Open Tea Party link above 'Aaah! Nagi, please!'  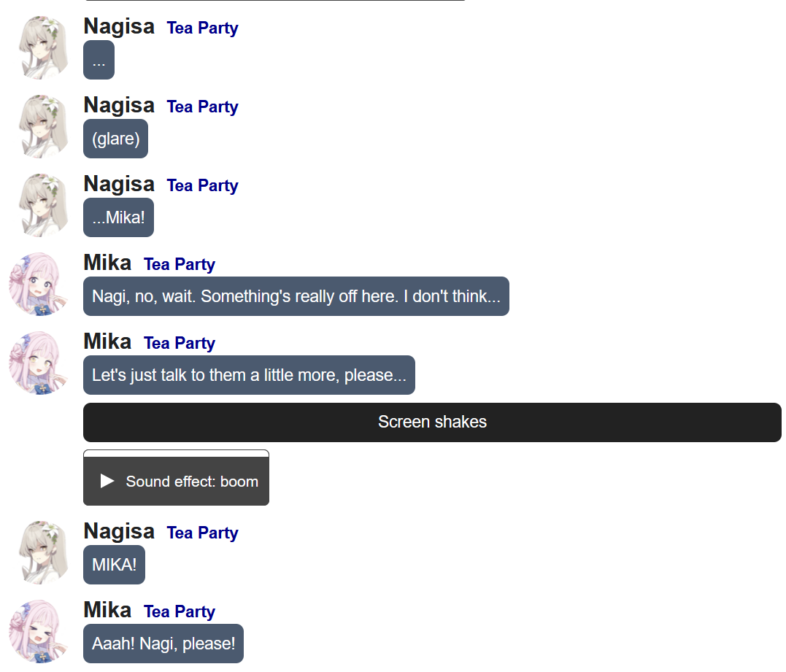180,612
